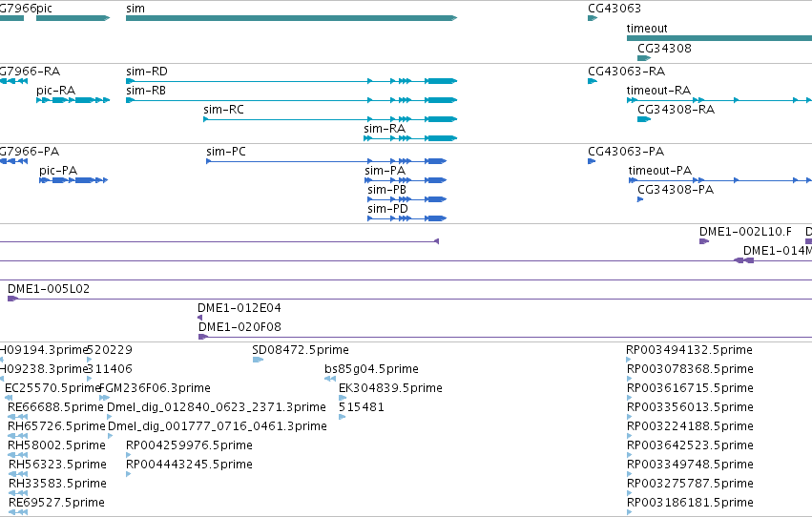The width and height of the screenshot is (812, 517).
Task: Select the DME1-020F08 clone label
Action: pyautogui.click(x=239, y=327)
